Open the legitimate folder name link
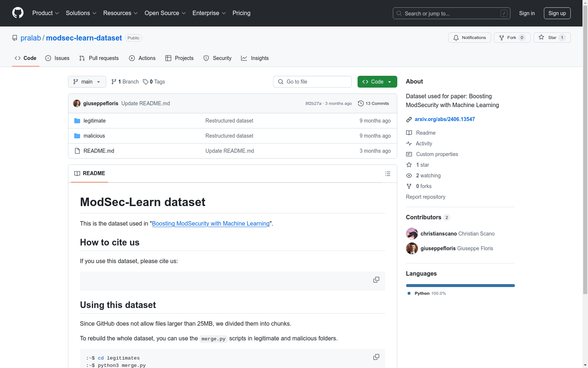The height and width of the screenshot is (368, 588). (94, 121)
